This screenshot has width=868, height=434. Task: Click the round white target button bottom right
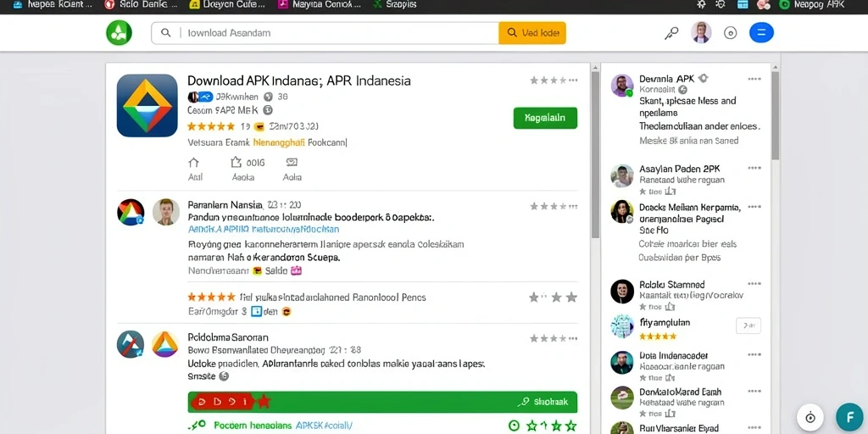[810, 418]
